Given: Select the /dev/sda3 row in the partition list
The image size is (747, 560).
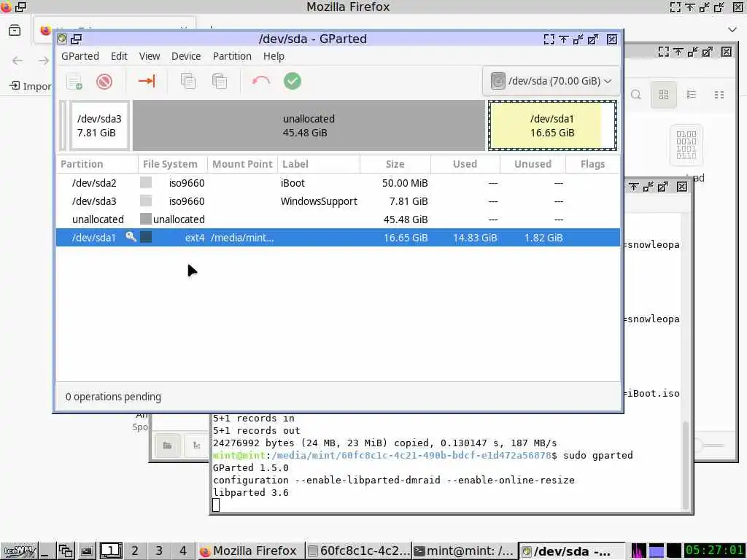Looking at the screenshot, I should click(338, 201).
